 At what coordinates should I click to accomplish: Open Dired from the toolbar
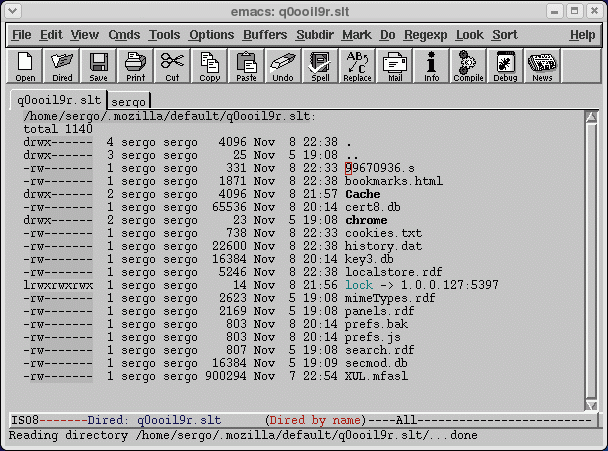click(62, 66)
